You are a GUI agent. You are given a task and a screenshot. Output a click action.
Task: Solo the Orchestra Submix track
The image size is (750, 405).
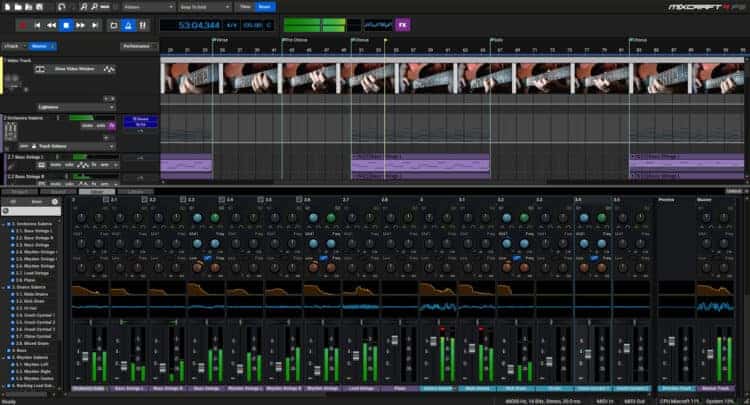[x=100, y=126]
